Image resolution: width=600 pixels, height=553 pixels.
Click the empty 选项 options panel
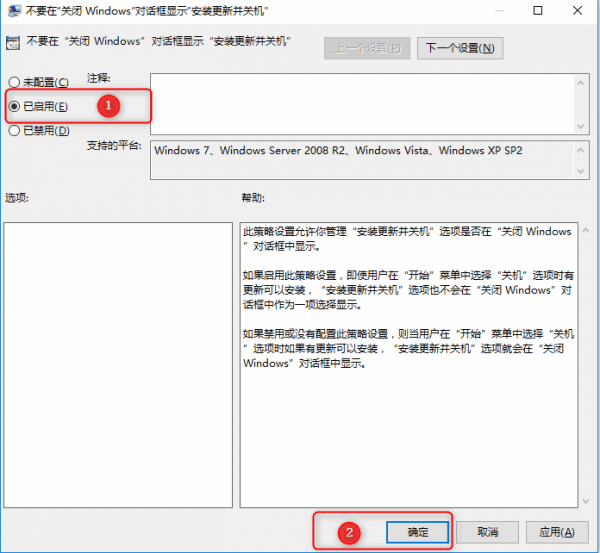coord(117,360)
